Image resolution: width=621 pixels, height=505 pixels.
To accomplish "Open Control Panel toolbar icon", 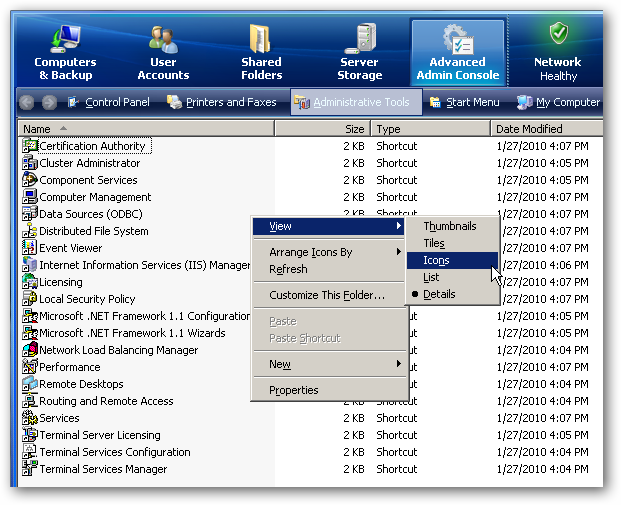I will tap(73, 102).
